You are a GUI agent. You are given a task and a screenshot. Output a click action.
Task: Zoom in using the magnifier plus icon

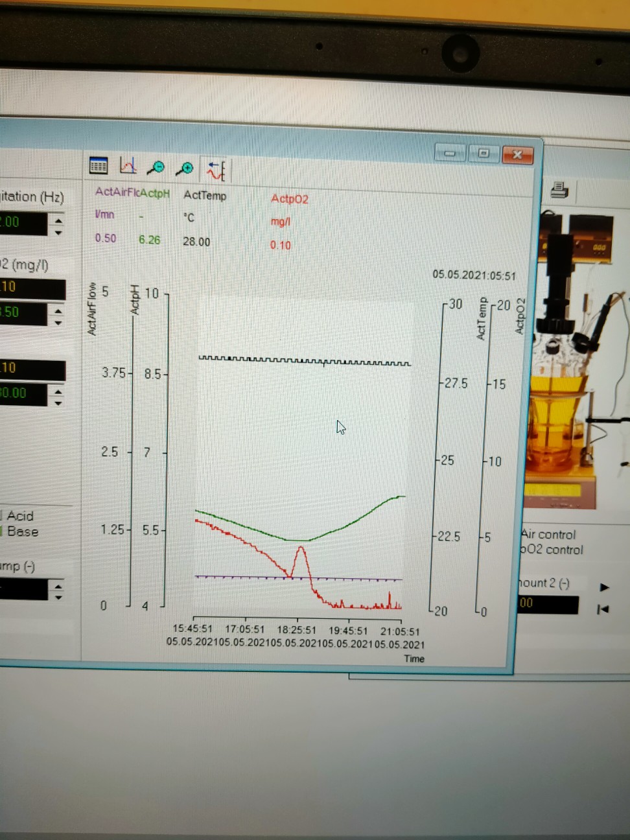185,169
